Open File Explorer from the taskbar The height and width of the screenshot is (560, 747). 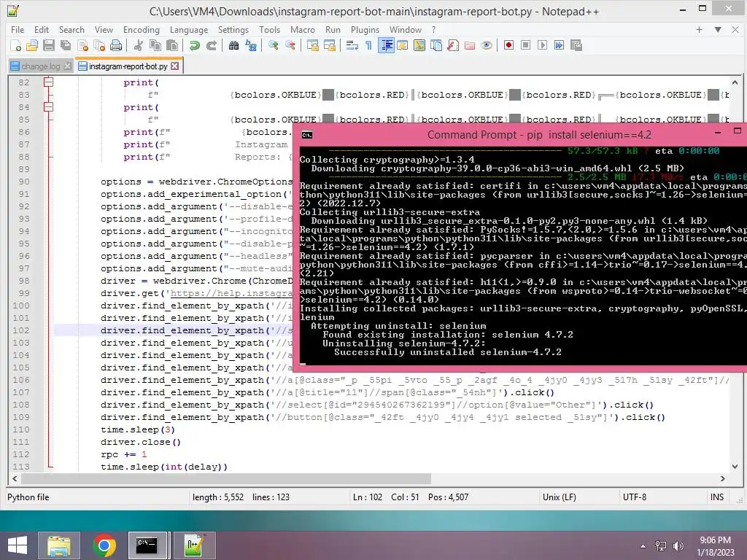tap(59, 545)
